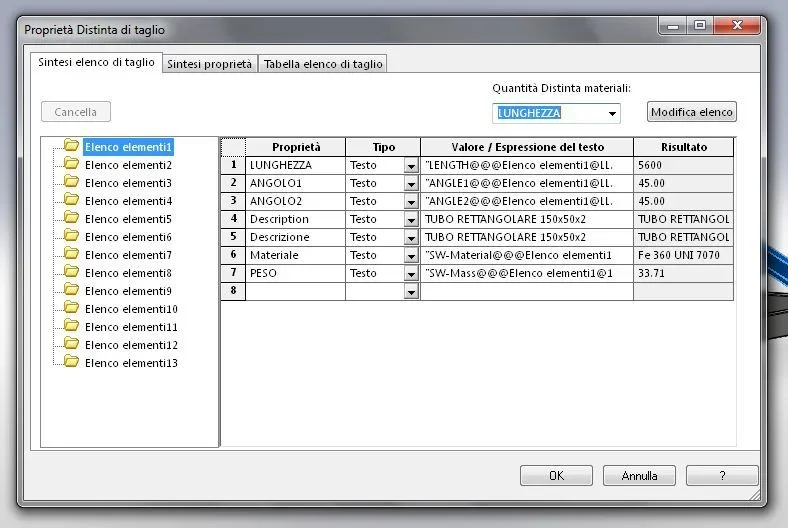Click folder icon of Elenco elementi9
788x528 pixels.
[x=71, y=290]
